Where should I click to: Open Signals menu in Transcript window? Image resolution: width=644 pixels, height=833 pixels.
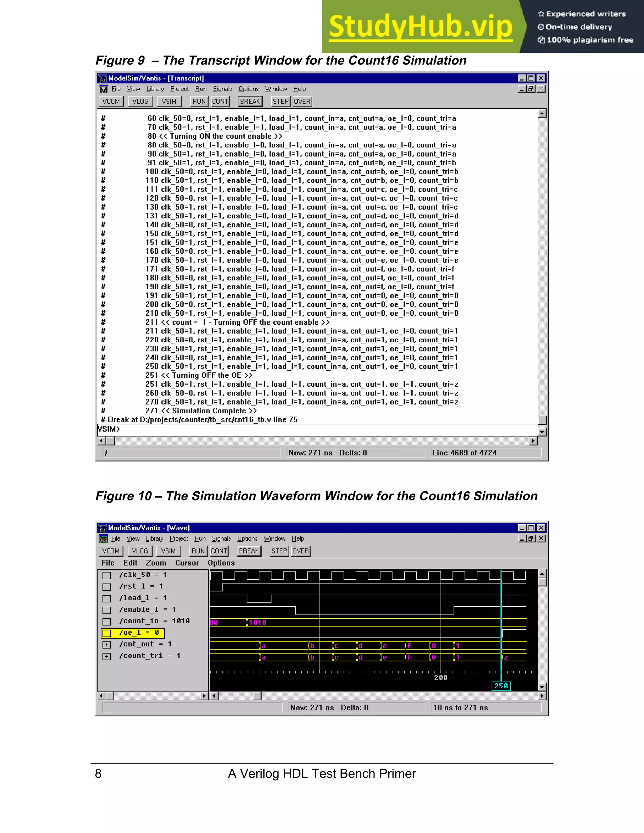click(x=222, y=89)
